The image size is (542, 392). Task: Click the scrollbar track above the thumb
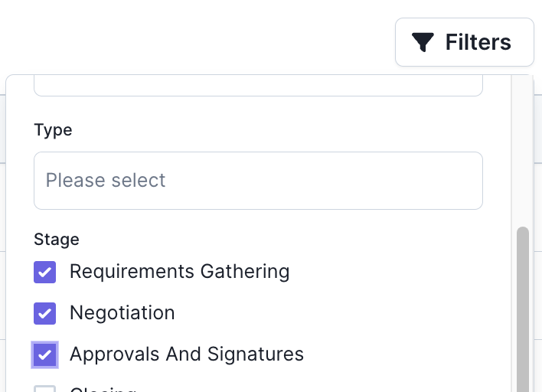coord(523,151)
